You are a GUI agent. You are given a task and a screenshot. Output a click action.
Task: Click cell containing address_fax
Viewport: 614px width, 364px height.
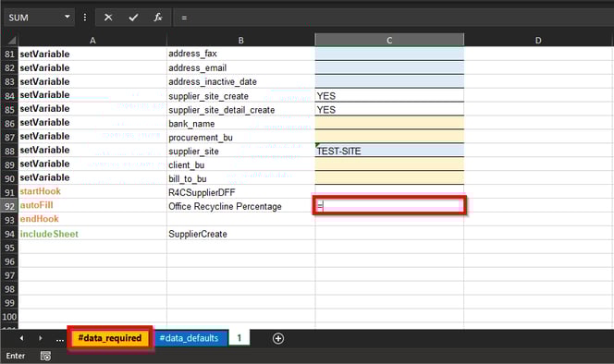tap(240, 54)
